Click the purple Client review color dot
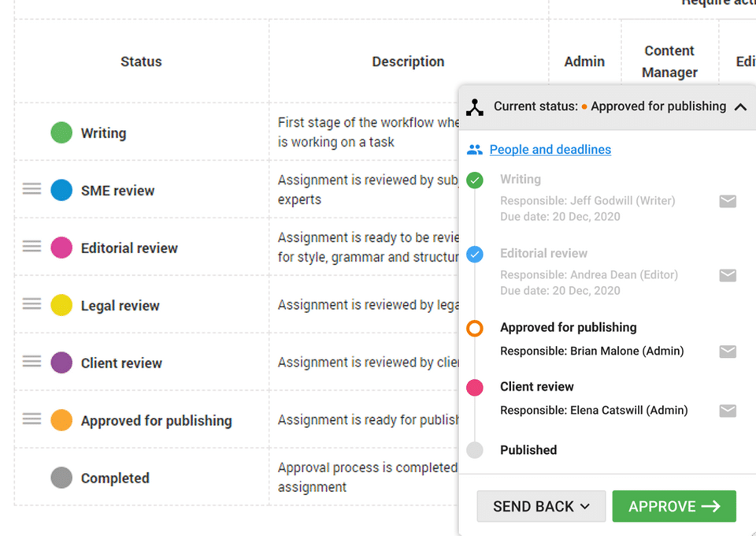 coord(61,363)
